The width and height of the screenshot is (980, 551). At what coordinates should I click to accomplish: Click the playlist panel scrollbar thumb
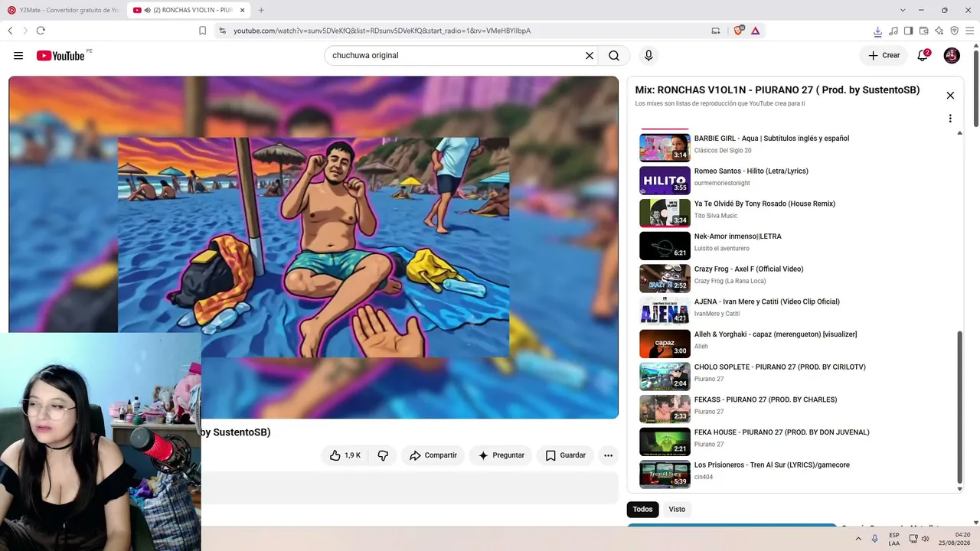point(959,407)
